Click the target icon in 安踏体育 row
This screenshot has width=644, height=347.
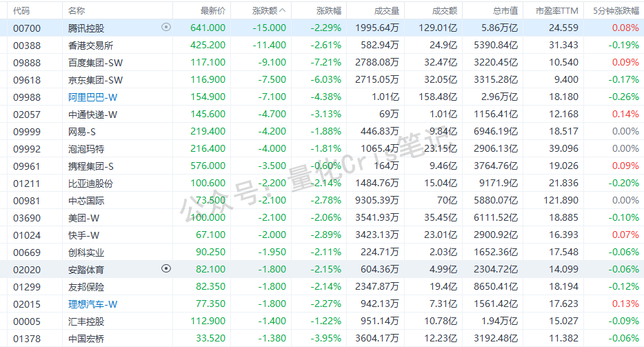tap(166, 268)
